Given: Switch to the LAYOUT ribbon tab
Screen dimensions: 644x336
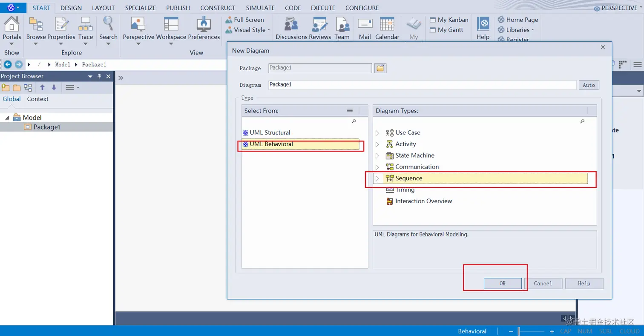Looking at the screenshot, I should point(103,8).
